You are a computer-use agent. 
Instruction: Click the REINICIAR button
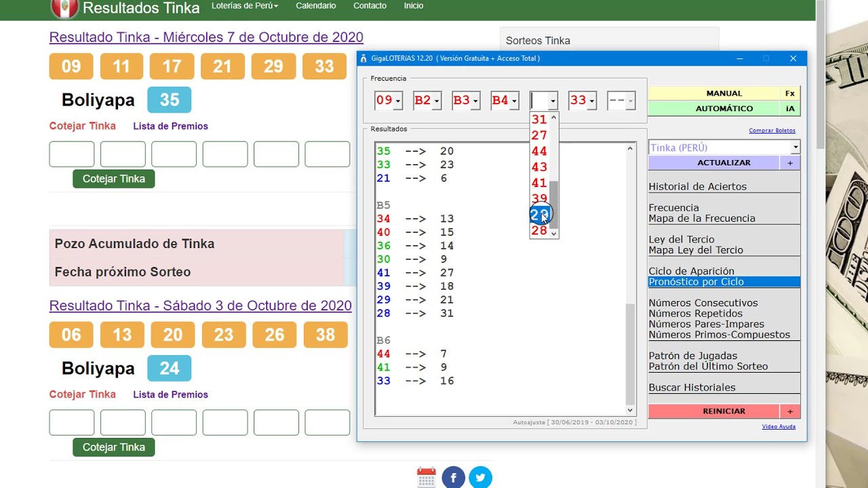point(714,411)
